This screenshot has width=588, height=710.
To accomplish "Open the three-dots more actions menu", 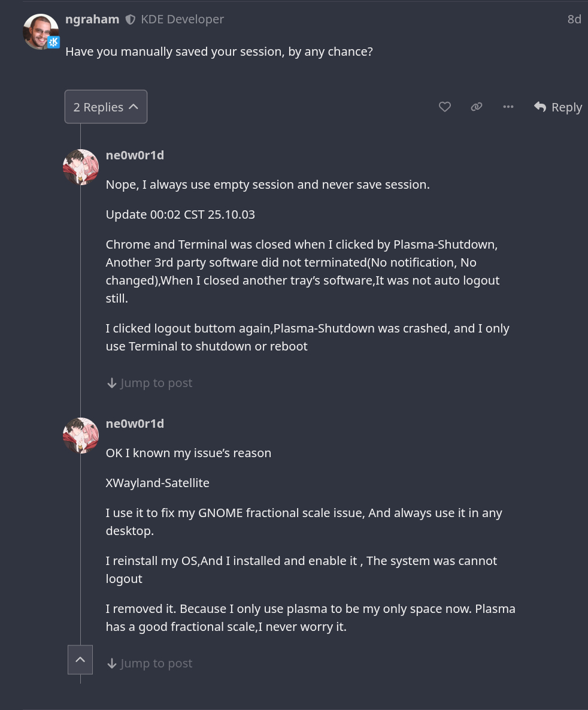I will [x=508, y=107].
